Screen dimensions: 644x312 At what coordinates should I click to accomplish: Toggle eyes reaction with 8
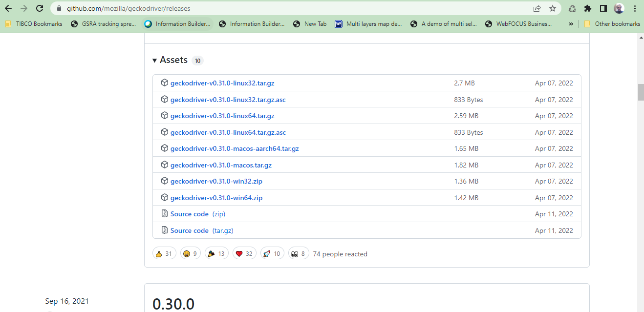point(299,253)
